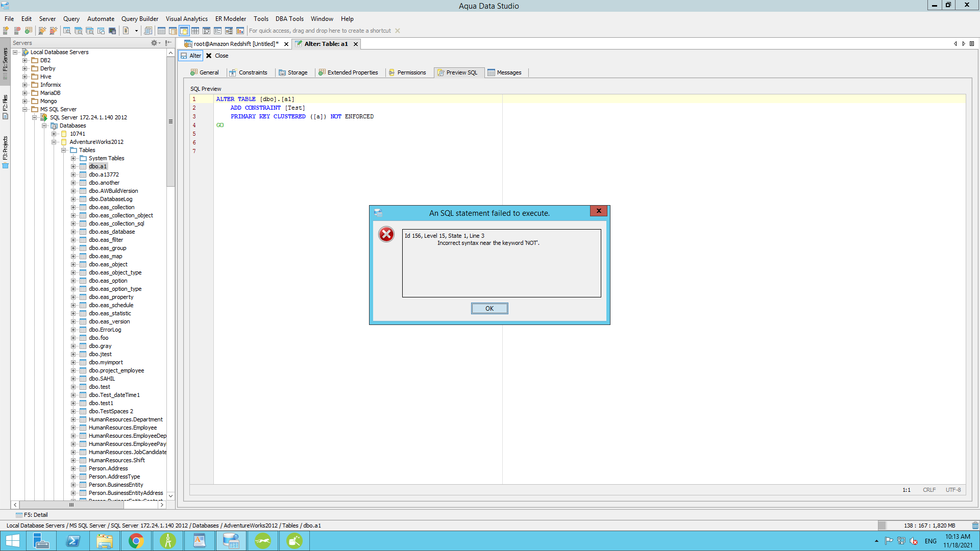Dismiss the quick access shortcut hint
The height and width of the screenshot is (551, 980).
click(x=398, y=31)
